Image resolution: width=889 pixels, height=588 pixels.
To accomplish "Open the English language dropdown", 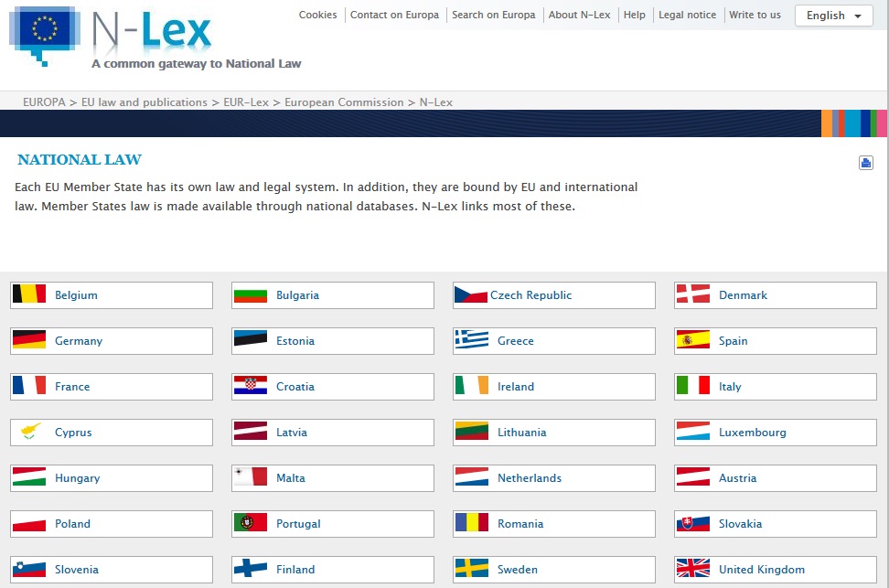I will [833, 16].
